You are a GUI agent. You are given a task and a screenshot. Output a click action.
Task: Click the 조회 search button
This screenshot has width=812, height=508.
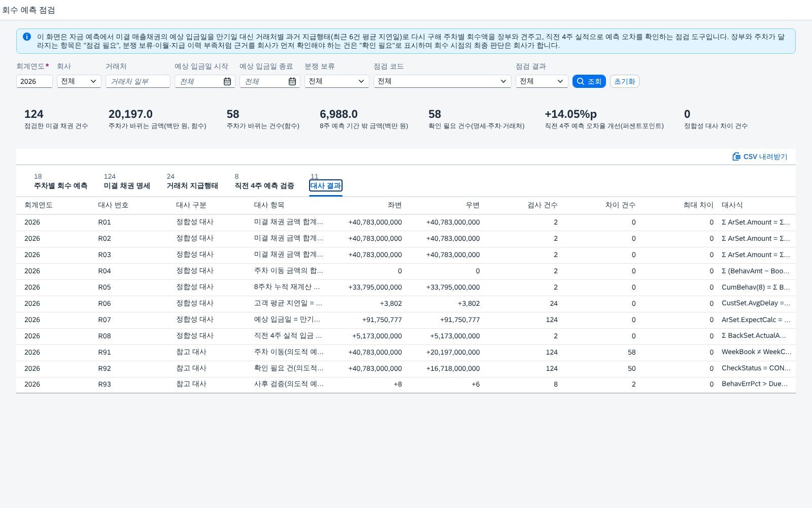click(589, 81)
